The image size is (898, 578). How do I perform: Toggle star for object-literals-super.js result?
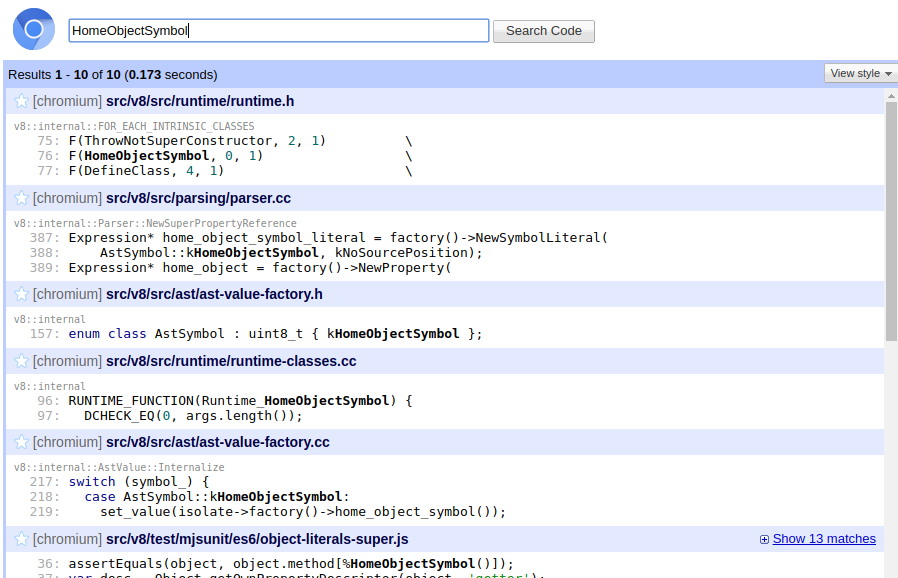[21, 539]
